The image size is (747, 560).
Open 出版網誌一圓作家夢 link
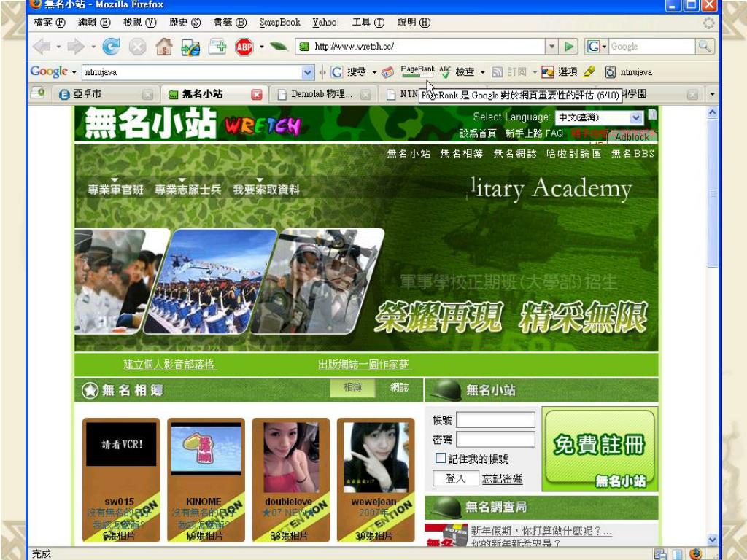(363, 365)
